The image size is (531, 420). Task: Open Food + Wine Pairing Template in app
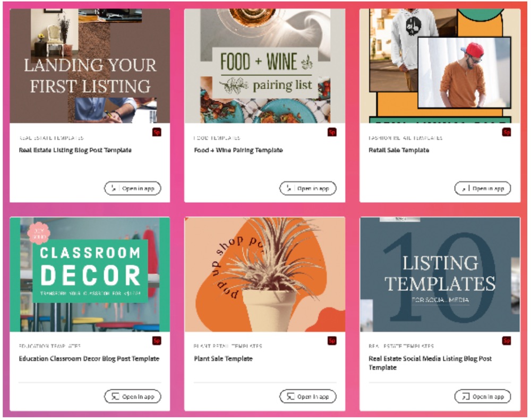click(x=308, y=188)
